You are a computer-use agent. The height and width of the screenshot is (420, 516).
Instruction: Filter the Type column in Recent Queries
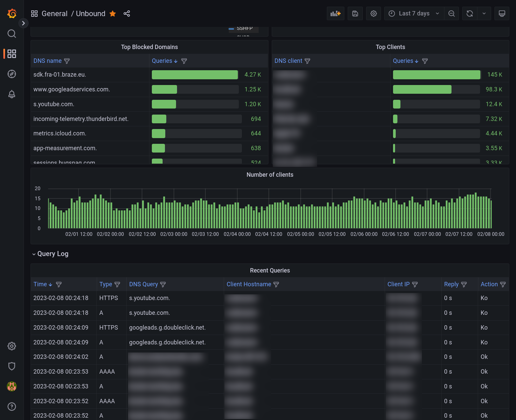117,285
